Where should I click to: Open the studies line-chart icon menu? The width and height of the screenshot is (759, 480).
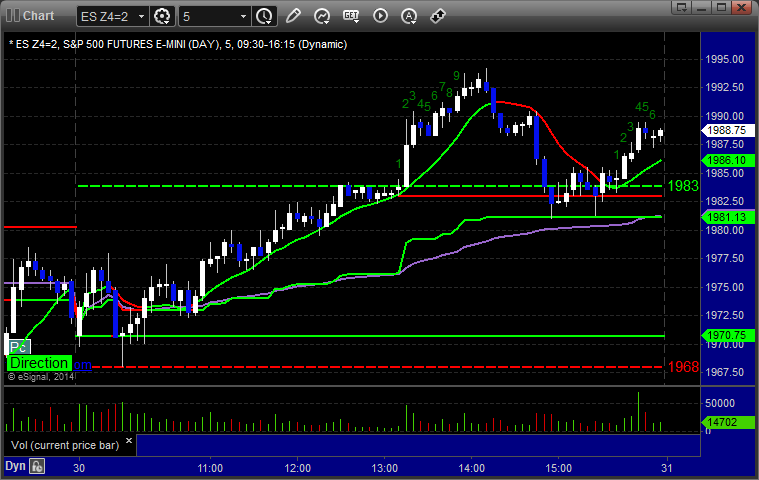(x=322, y=16)
